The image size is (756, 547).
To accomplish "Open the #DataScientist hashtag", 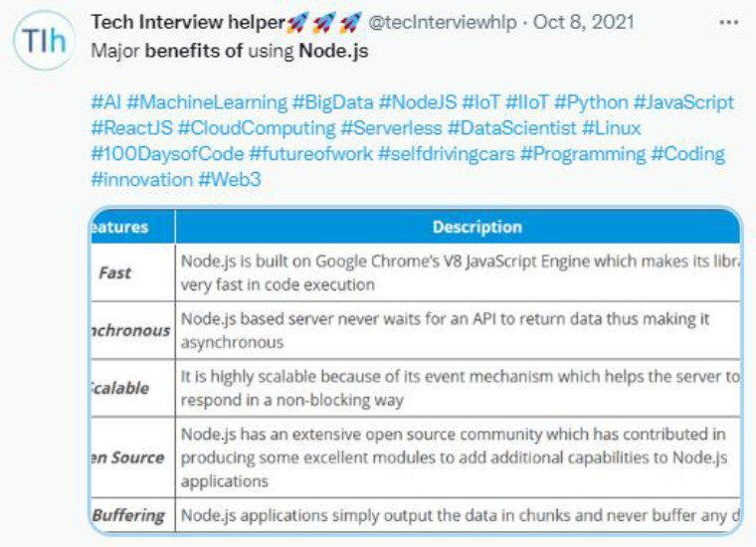I will coord(512,128).
